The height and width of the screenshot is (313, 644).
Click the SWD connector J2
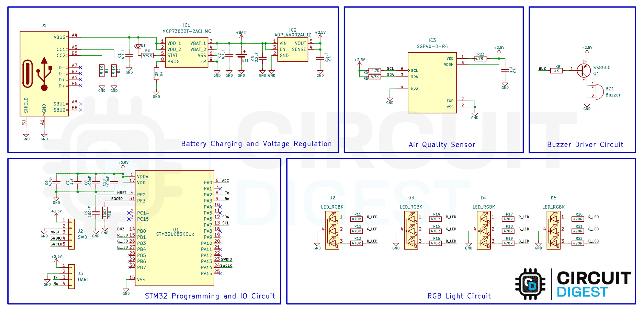71,233
